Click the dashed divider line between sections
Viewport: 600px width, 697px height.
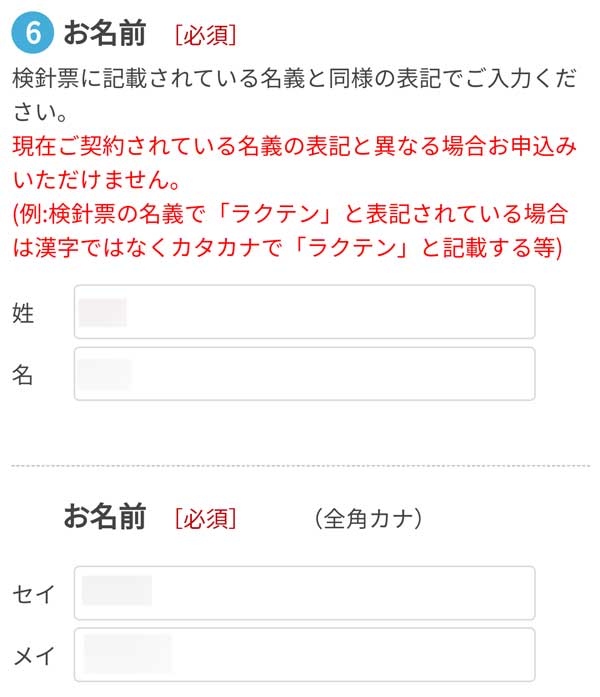(300, 465)
